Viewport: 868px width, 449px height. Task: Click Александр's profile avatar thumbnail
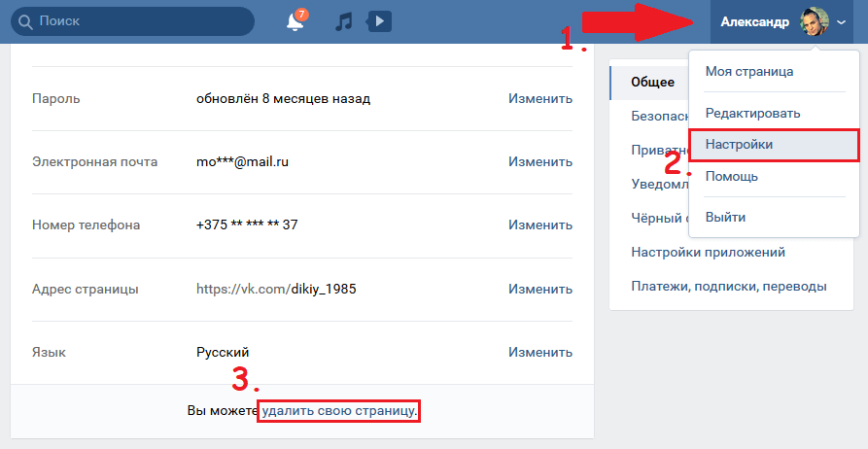815,22
